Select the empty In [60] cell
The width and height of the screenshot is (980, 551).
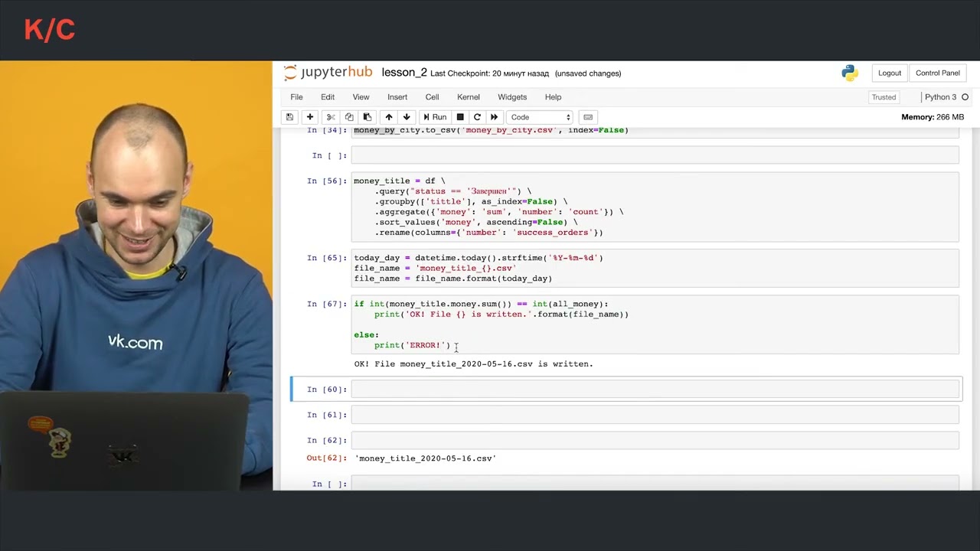[x=655, y=389]
